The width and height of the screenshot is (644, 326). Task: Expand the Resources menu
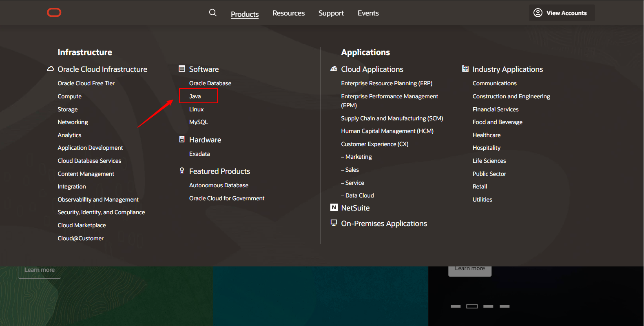pyautogui.click(x=288, y=13)
